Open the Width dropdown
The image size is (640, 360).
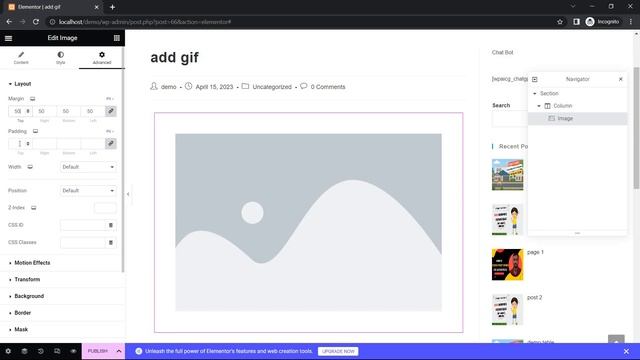(88, 167)
